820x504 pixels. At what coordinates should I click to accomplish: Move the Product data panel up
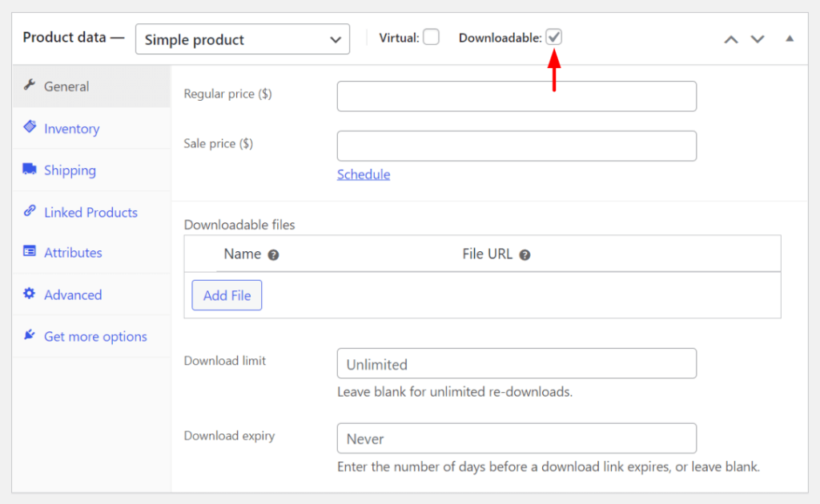(730, 38)
